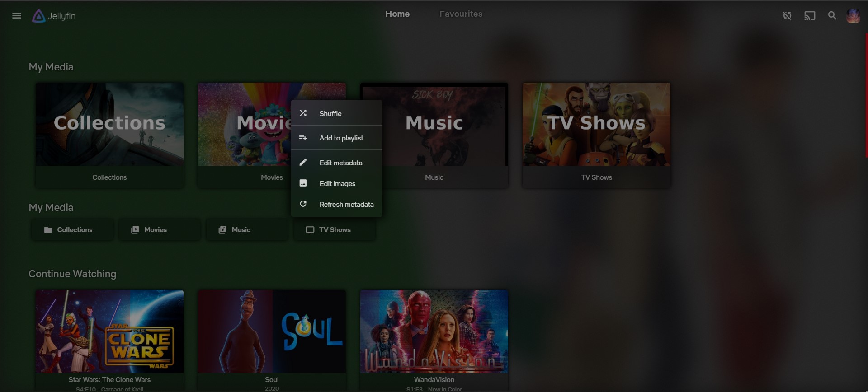Click the Jellyfin brand name text
The width and height of the screenshot is (868, 392).
coord(61,16)
